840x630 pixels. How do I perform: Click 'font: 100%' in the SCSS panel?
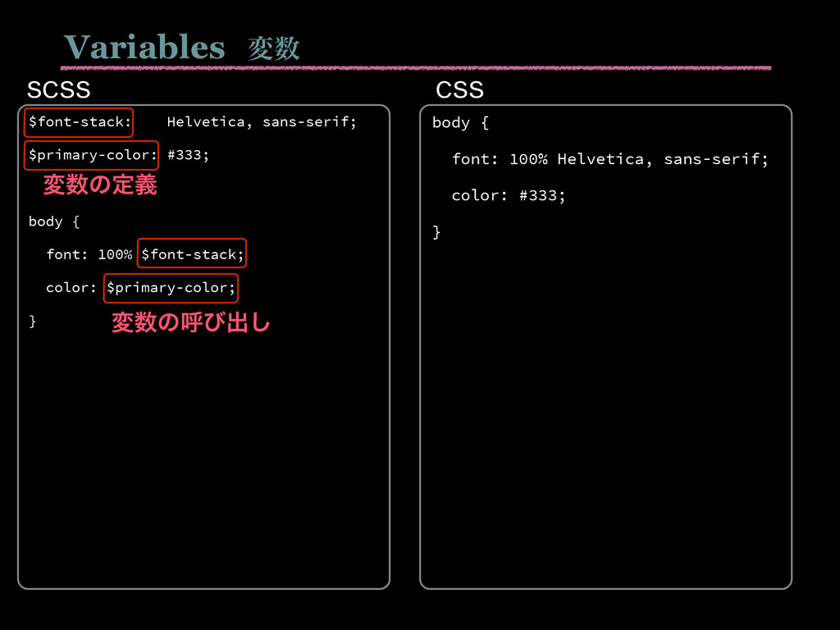pyautogui.click(x=89, y=254)
